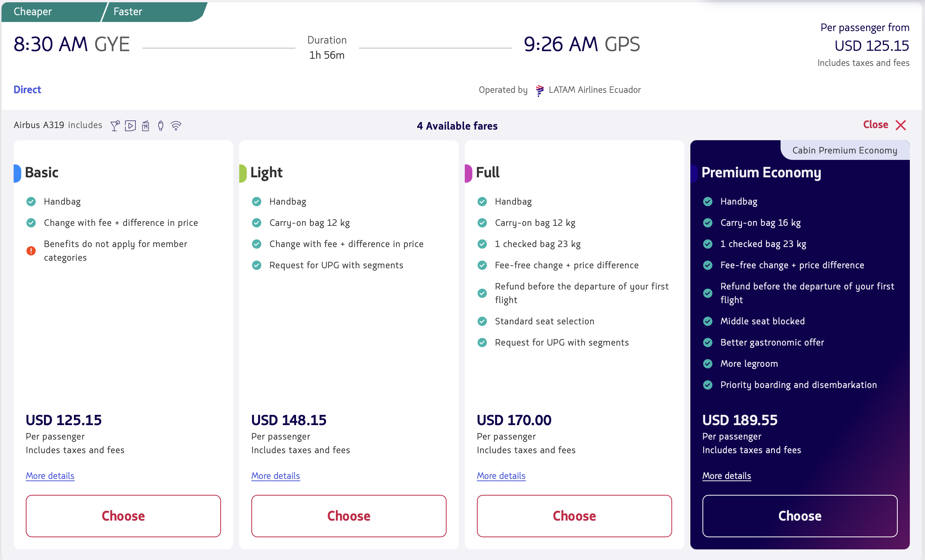The width and height of the screenshot is (925, 560).
Task: Open More details for Full fare
Action: (x=501, y=476)
